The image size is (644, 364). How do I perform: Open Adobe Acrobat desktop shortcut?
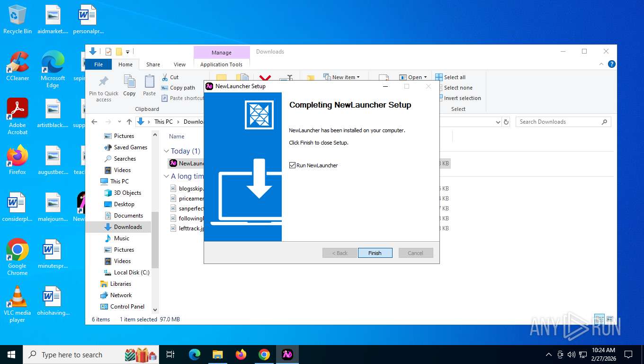click(x=18, y=116)
